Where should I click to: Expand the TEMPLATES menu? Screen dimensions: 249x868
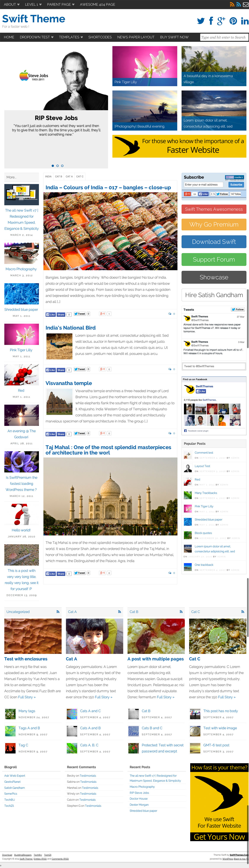71,37
